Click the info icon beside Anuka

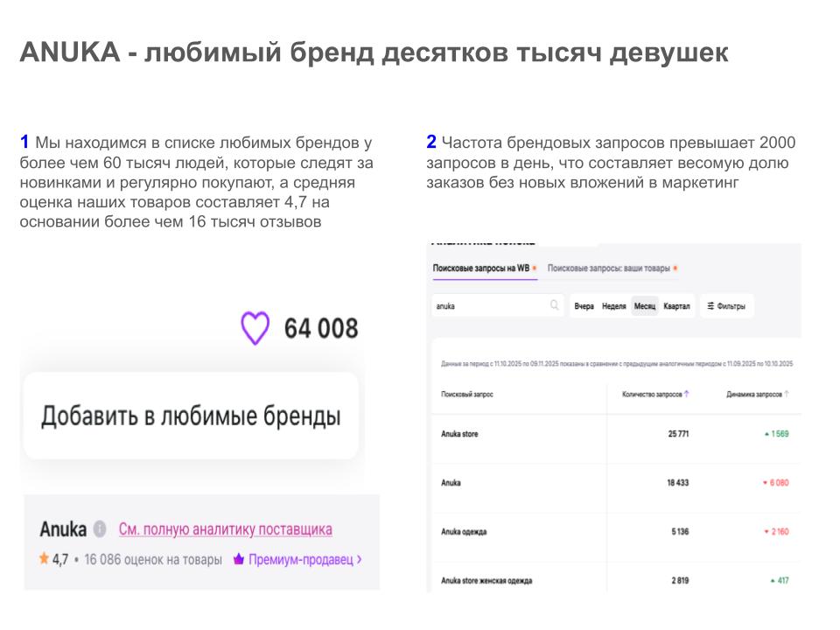click(100, 529)
